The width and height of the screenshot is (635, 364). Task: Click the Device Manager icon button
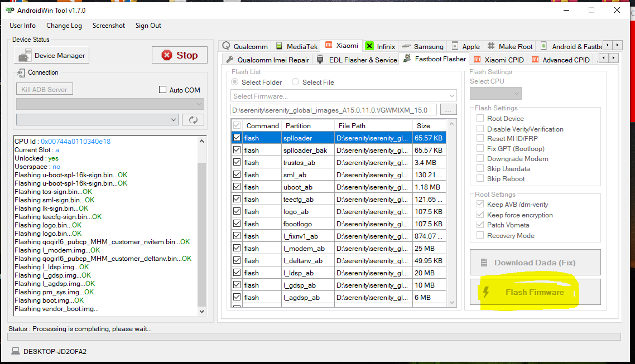click(x=51, y=55)
